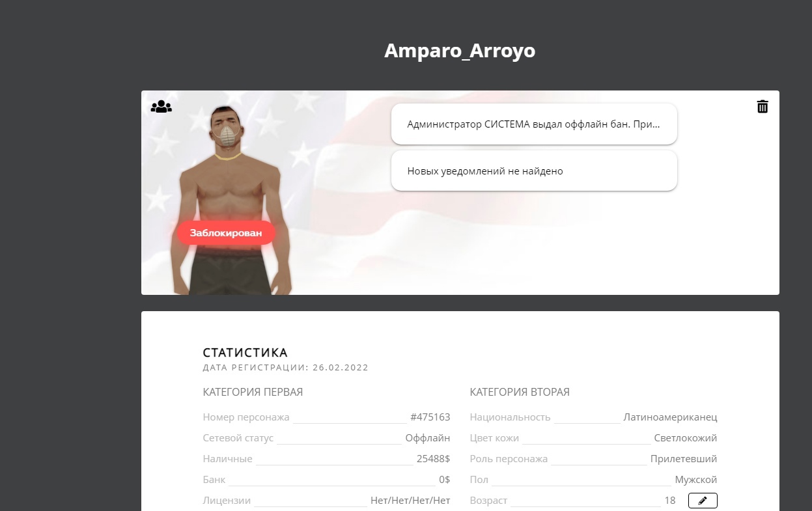Click the network status value 'Оффлайн'
The width and height of the screenshot is (812, 511).
(428, 438)
